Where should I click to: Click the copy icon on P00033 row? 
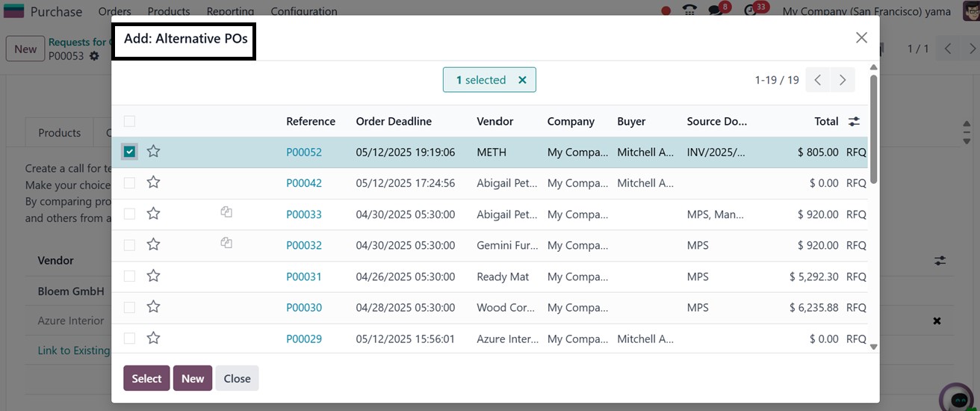(226, 213)
